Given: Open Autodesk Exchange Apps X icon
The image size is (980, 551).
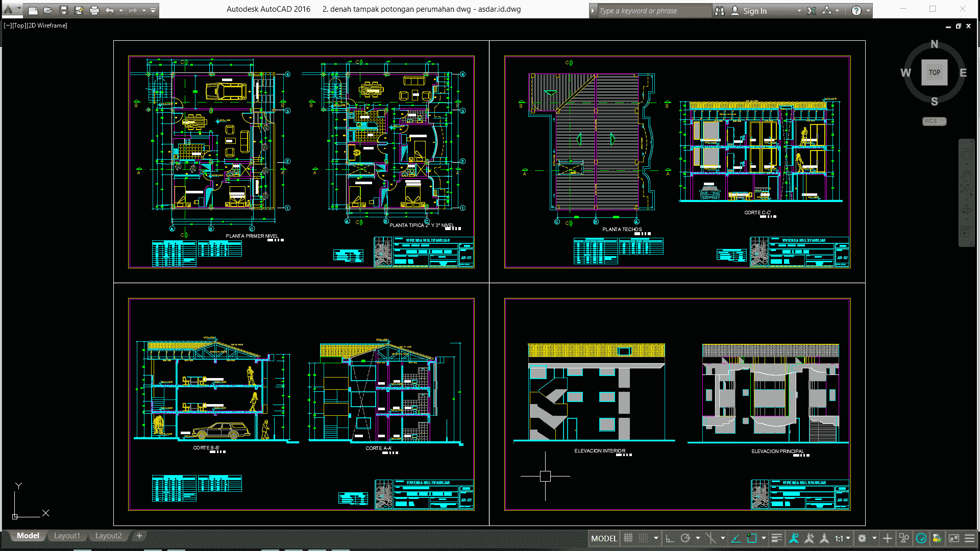Looking at the screenshot, I should tap(812, 11).
